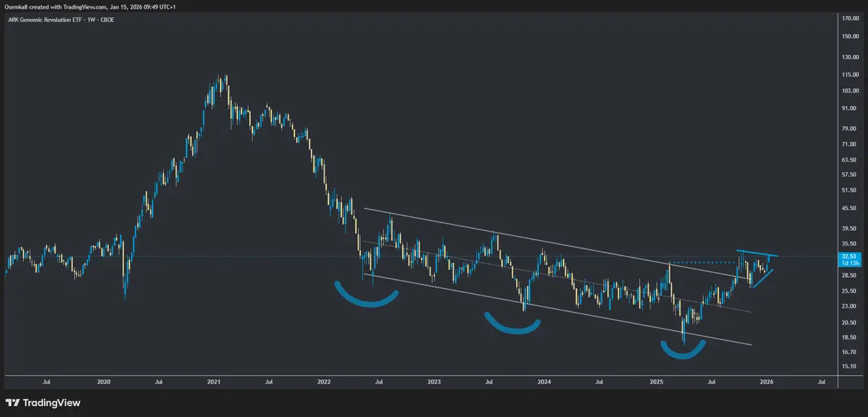Click the 2020 label on the time axis
This screenshot has width=868, height=417.
[103, 381]
